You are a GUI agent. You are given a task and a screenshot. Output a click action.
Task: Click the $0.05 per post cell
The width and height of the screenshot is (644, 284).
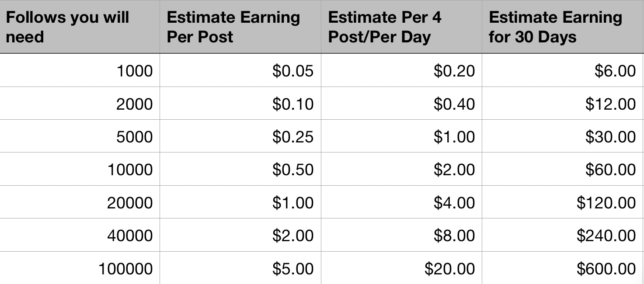(240, 71)
